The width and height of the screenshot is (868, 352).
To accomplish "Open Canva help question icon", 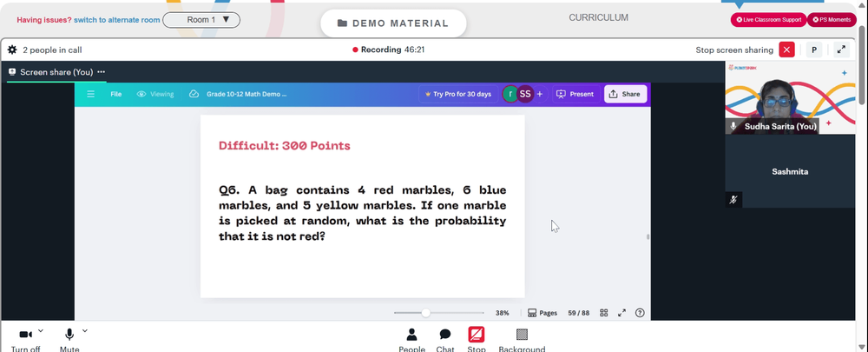I will tap(640, 313).
